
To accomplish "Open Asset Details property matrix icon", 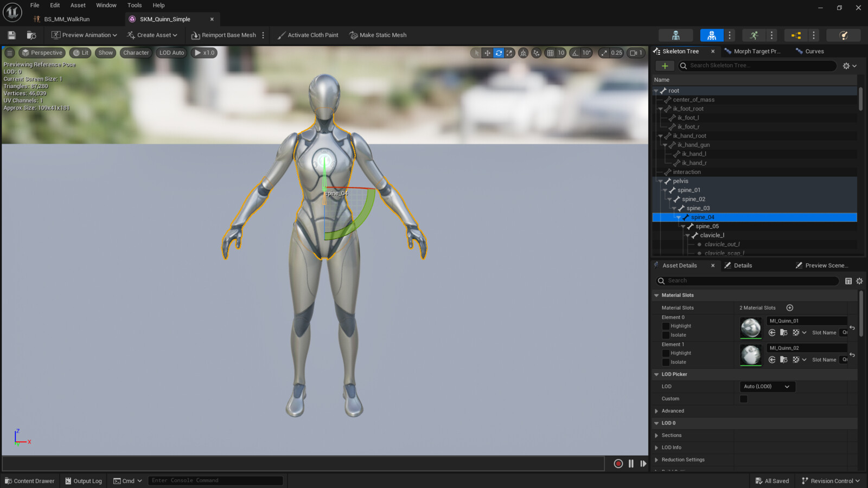I will click(x=848, y=281).
